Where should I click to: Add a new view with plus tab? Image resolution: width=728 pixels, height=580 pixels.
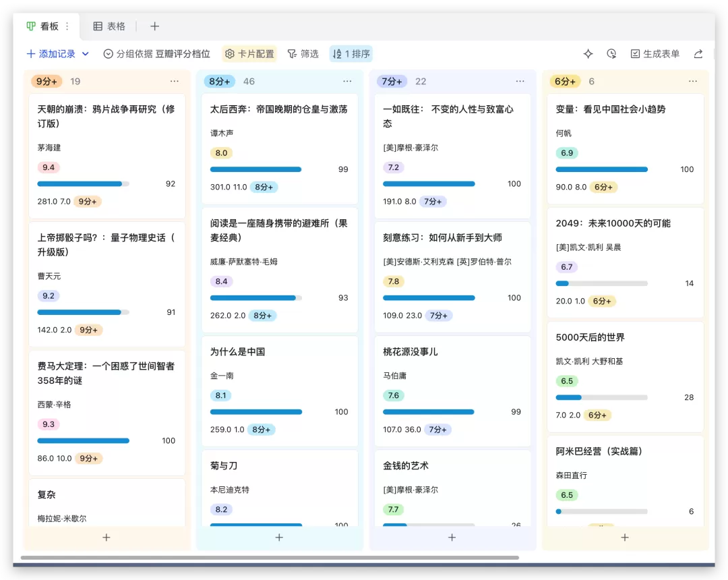point(154,26)
